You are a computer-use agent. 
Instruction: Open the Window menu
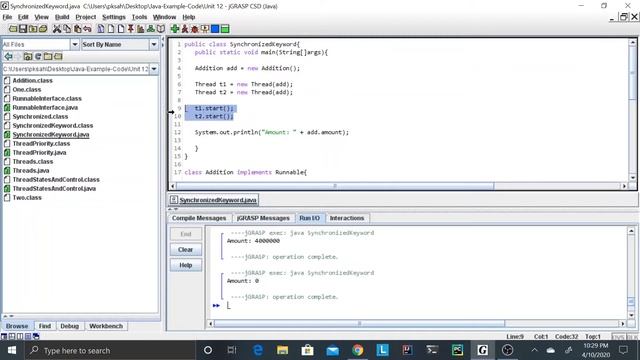pos(164,17)
